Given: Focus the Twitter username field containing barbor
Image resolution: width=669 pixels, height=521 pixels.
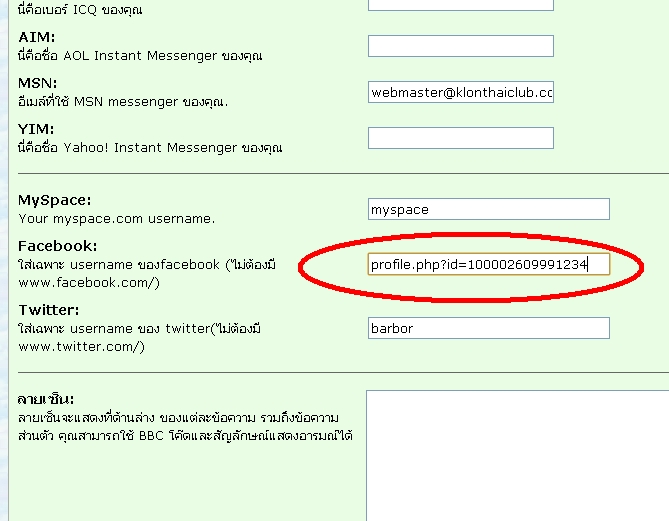Looking at the screenshot, I should point(488,328).
